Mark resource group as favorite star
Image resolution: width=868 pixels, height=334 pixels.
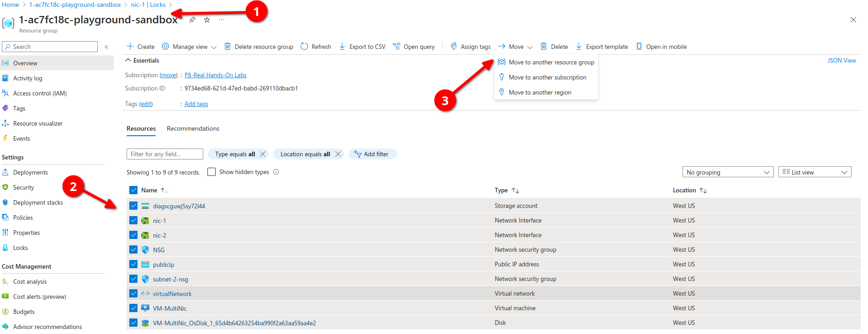207,20
